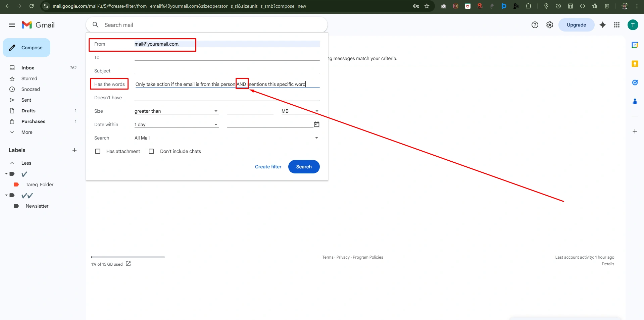
Task: Open the Program Policies link
Action: click(x=368, y=257)
